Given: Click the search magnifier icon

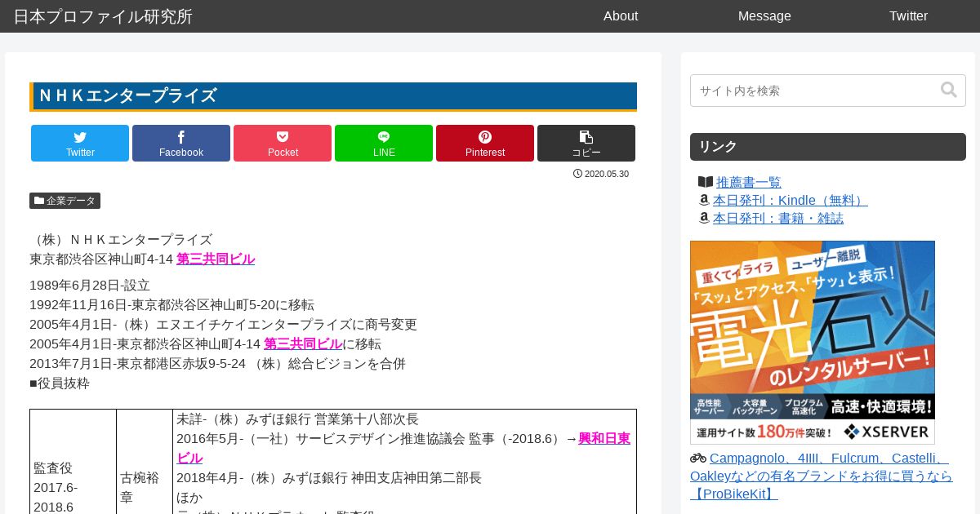Looking at the screenshot, I should (948, 90).
